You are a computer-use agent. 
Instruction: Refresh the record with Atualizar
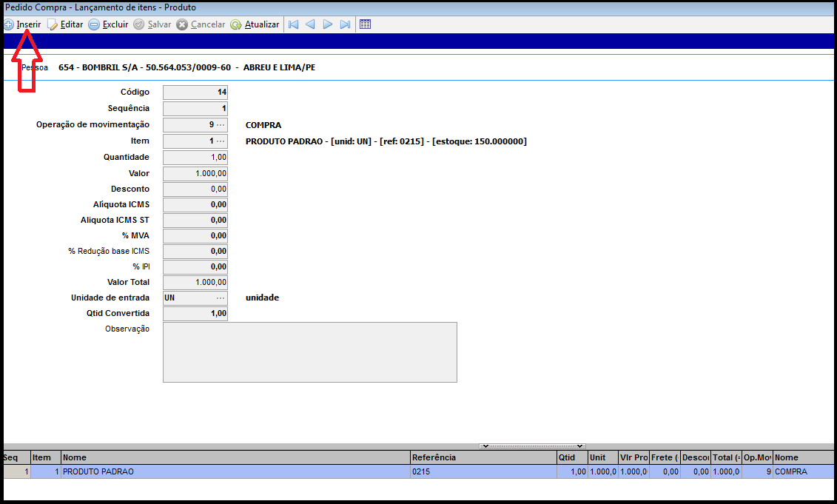click(x=255, y=24)
